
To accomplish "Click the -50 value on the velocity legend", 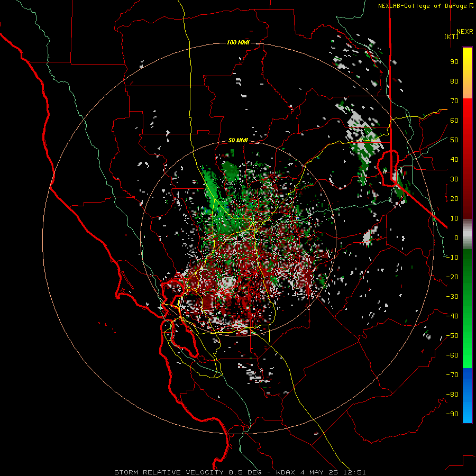I will coord(452,336).
